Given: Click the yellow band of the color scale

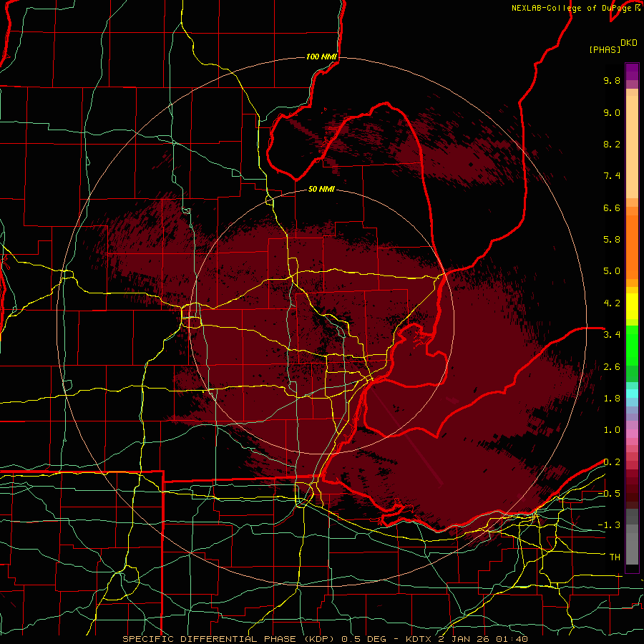Looking at the screenshot, I should [x=632, y=306].
